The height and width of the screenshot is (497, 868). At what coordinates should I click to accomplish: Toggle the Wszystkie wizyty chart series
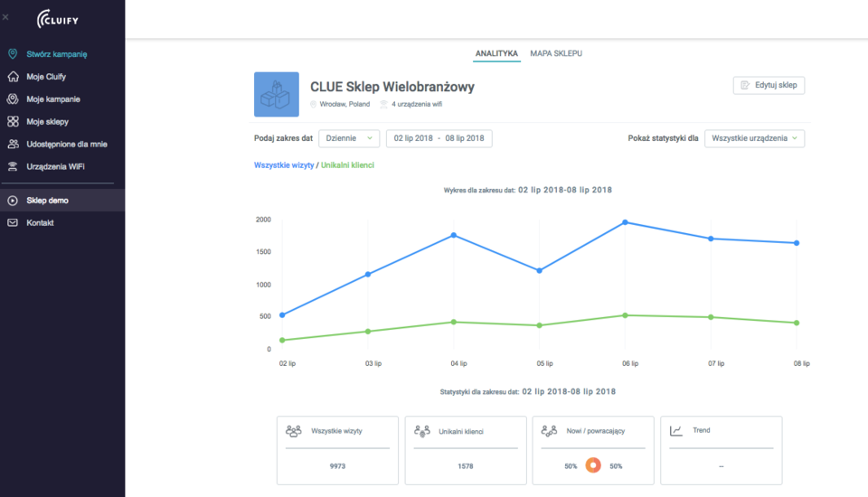284,165
